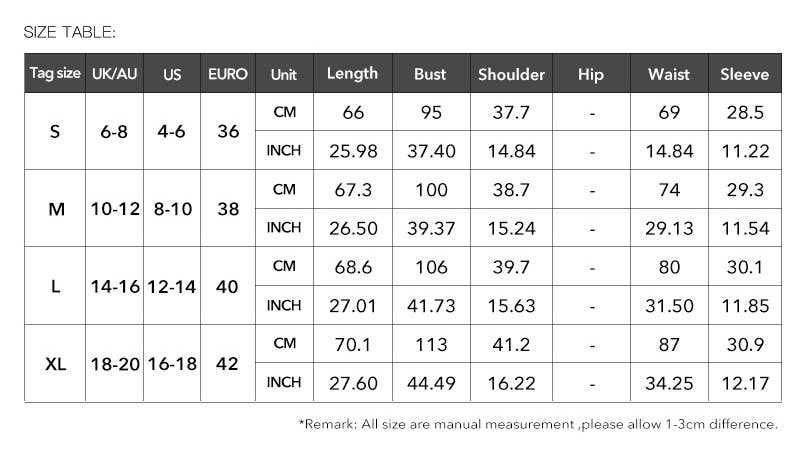
Task: Click the Length column header
Action: click(352, 74)
